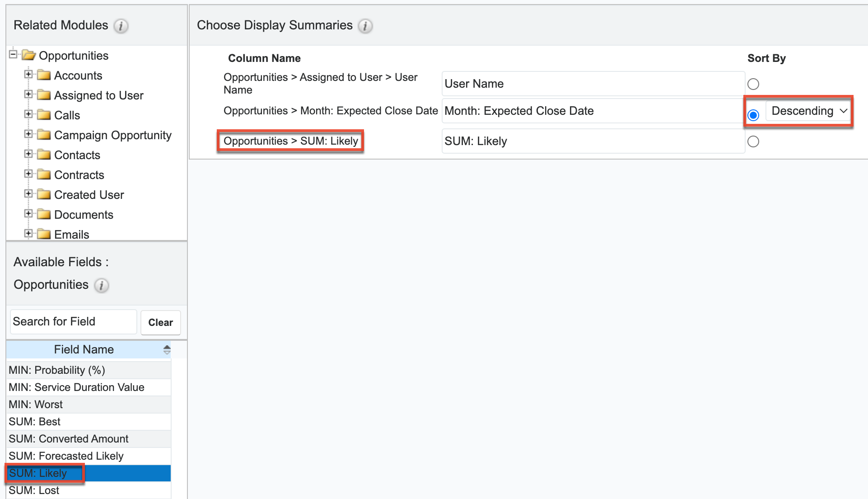The image size is (868, 499).
Task: Click info icon beside Choose Display Summaries
Action: click(365, 26)
